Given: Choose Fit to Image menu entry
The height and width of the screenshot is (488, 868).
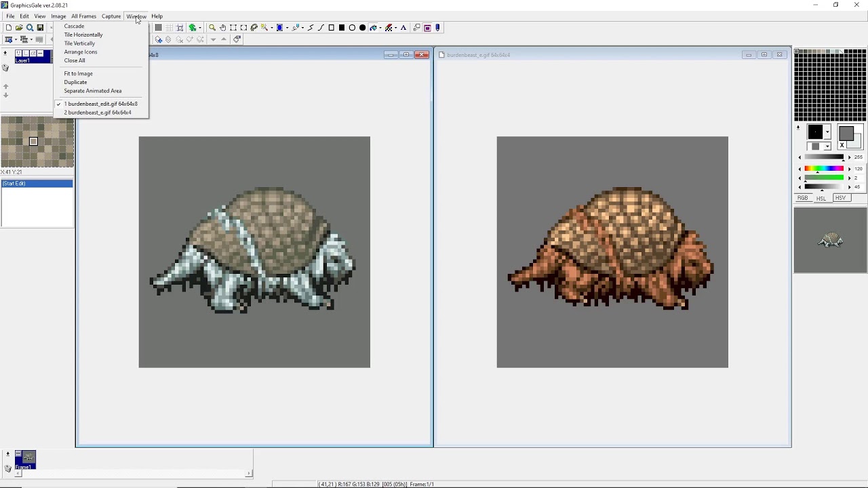Looking at the screenshot, I should pos(79,73).
